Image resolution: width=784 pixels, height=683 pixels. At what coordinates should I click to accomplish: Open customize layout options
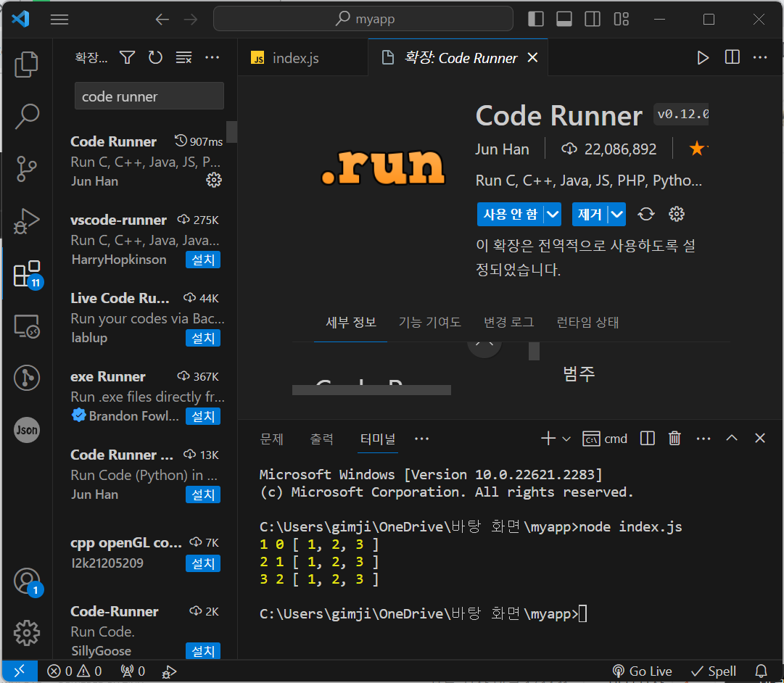click(x=621, y=20)
